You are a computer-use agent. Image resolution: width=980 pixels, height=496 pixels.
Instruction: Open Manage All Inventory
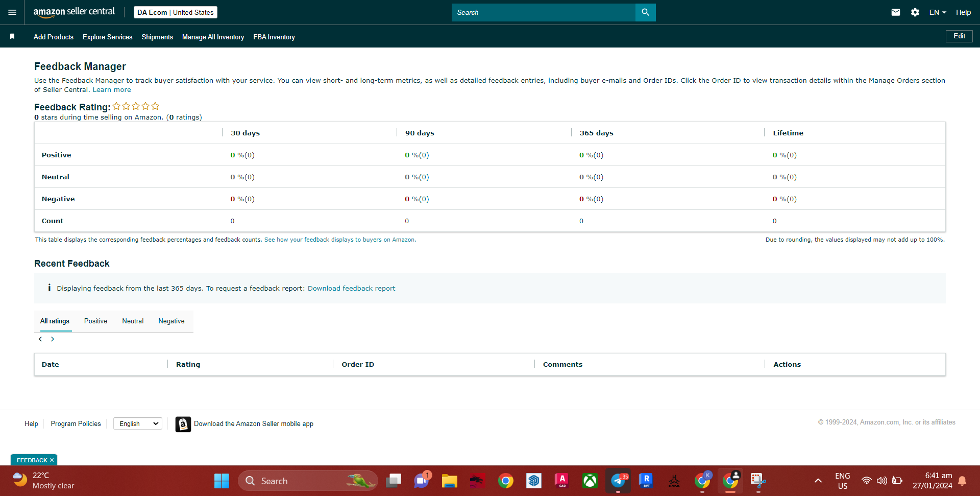pyautogui.click(x=213, y=37)
